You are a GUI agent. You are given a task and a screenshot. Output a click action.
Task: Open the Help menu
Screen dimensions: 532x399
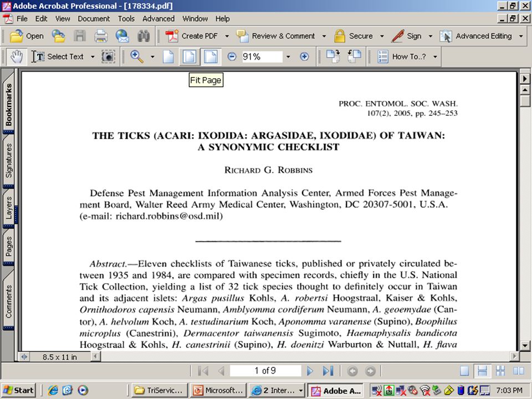pyautogui.click(x=223, y=19)
